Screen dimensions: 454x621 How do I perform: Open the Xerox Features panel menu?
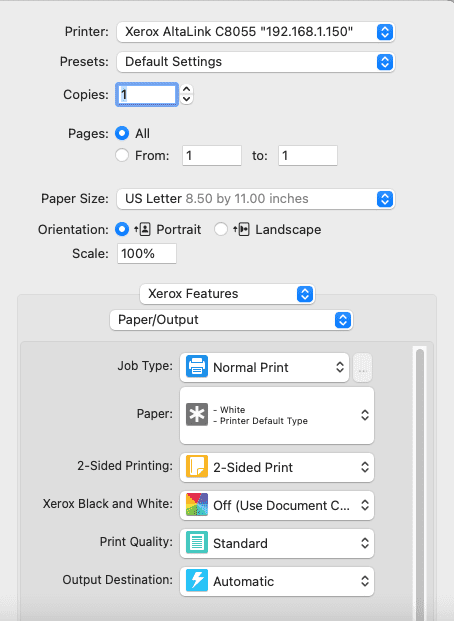(x=227, y=294)
